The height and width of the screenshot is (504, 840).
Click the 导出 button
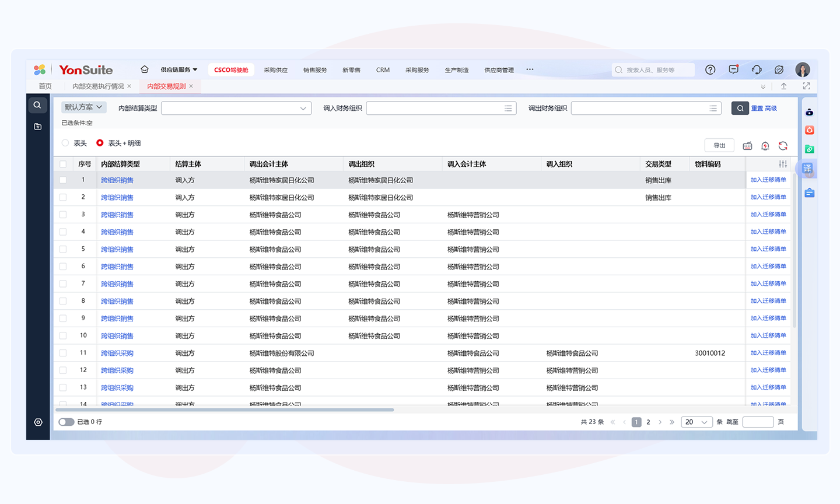tap(719, 146)
